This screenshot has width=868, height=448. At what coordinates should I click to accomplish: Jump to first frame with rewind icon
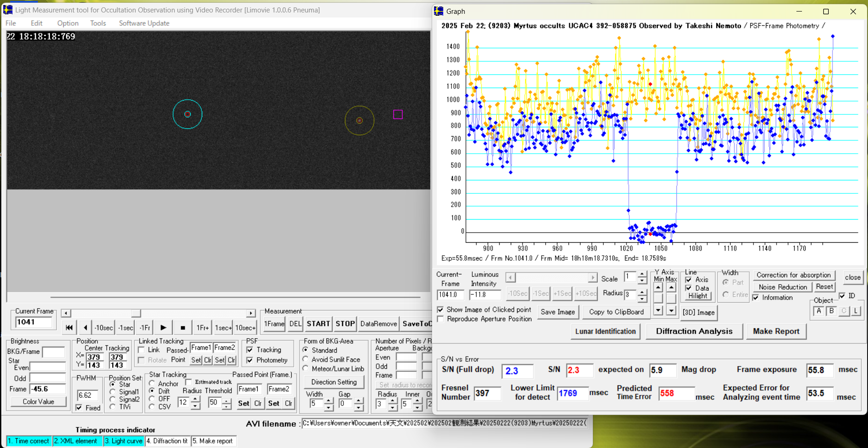point(69,328)
